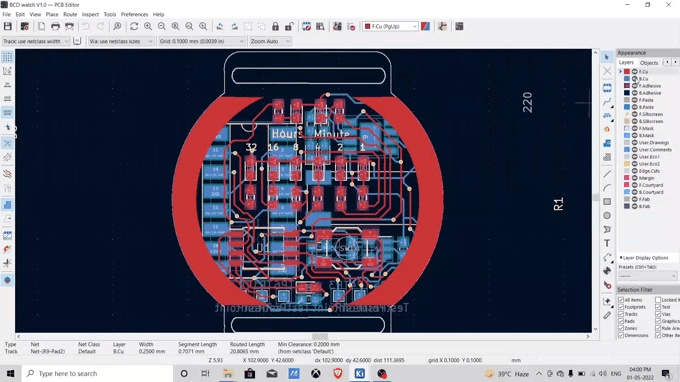Image resolution: width=680 pixels, height=382 pixels.
Task: Open the Inspect menu
Action: pos(90,14)
